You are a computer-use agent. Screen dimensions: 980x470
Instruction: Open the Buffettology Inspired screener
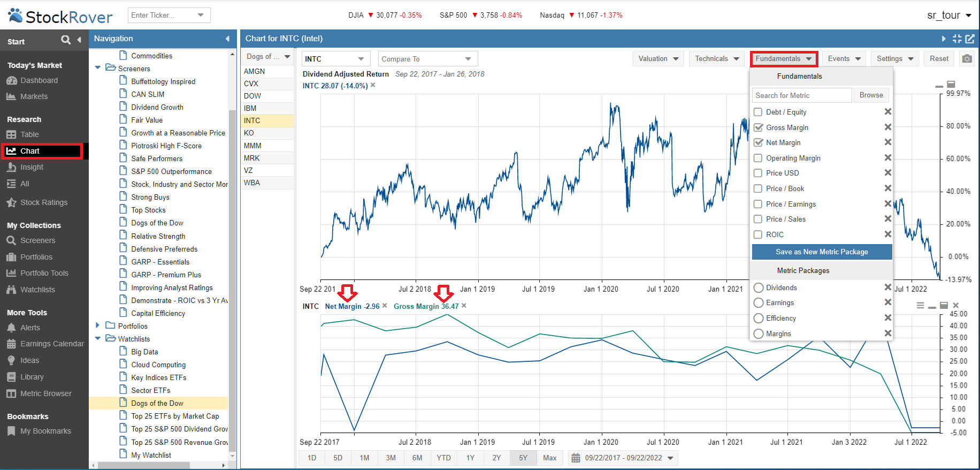(163, 81)
